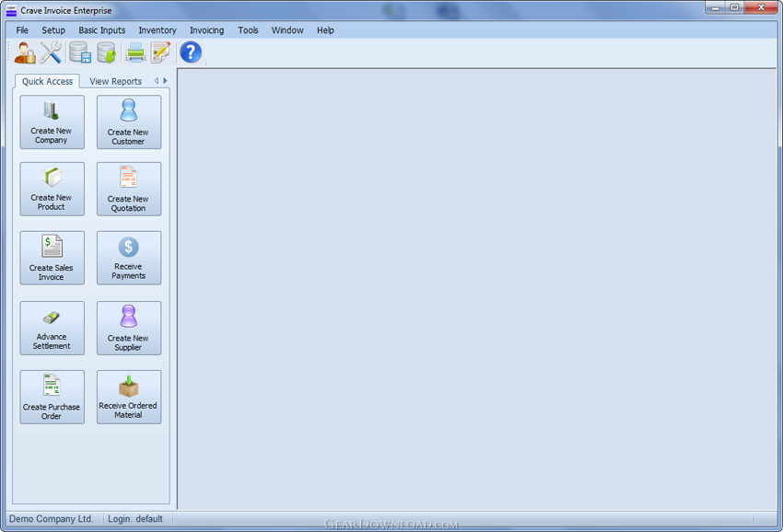Click the database restore green arrow icon
The image size is (783, 532).
[106, 52]
